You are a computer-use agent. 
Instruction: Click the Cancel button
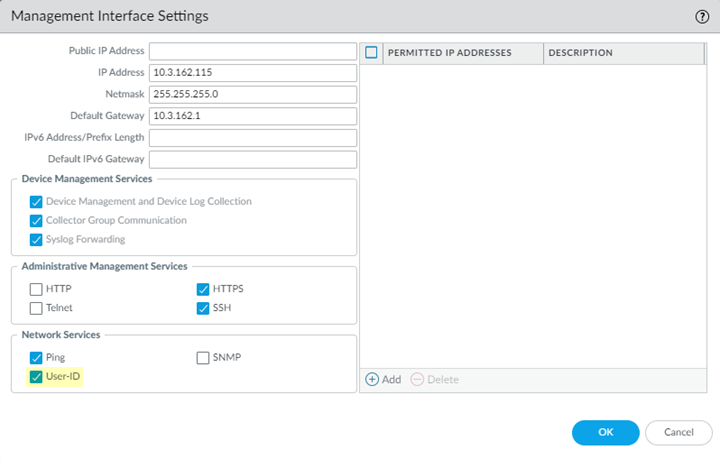pyautogui.click(x=678, y=432)
